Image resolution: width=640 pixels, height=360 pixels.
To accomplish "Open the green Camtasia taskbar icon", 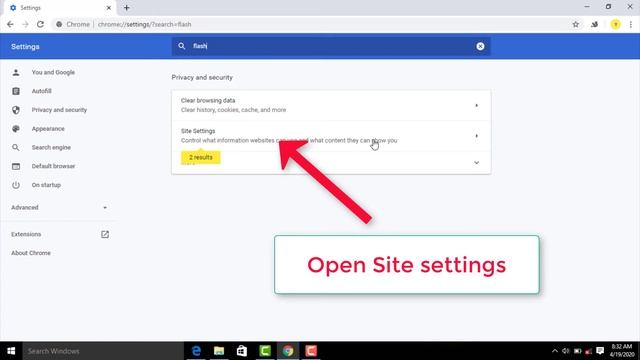I will coord(265,351).
